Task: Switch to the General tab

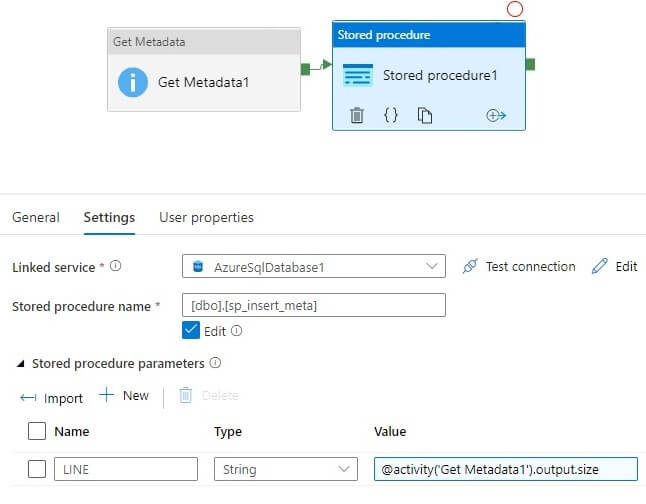Action: coord(35,217)
